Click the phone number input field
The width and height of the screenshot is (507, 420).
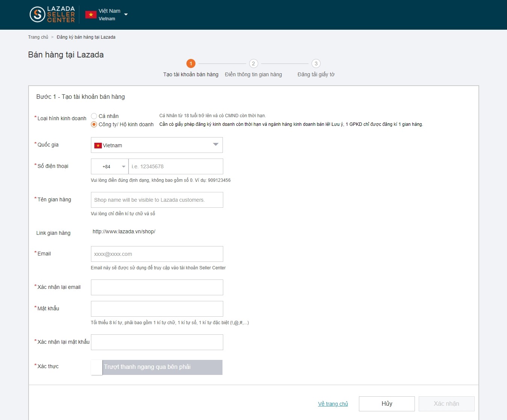click(x=176, y=166)
